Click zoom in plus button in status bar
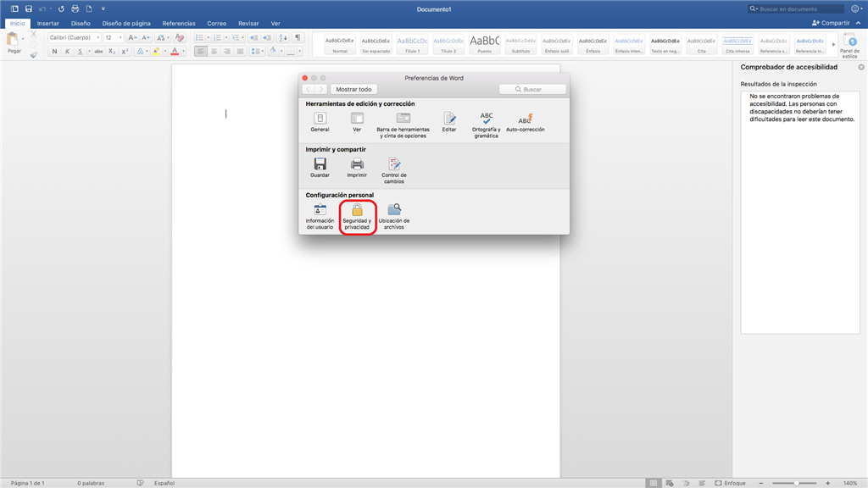Viewport: 868px width, 488px height. [x=827, y=483]
